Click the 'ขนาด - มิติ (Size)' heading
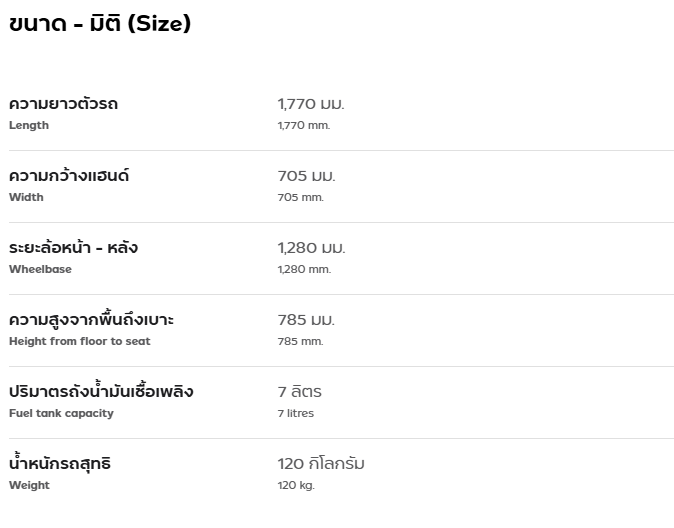 click(x=100, y=23)
